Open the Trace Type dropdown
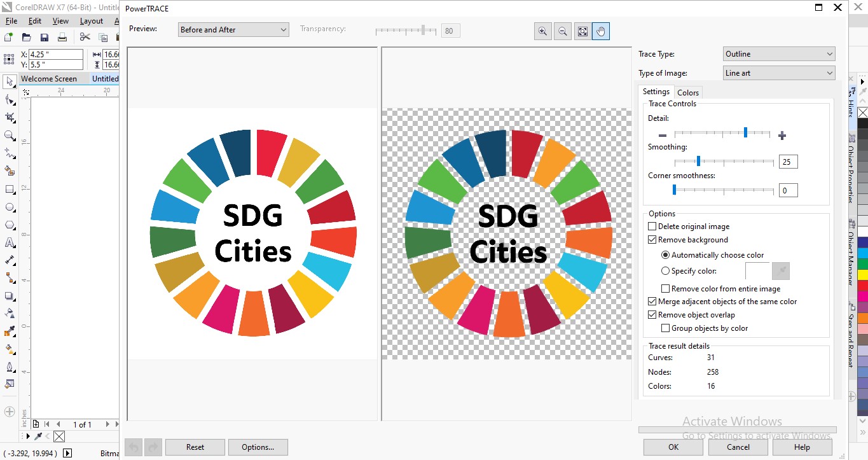 [x=779, y=54]
